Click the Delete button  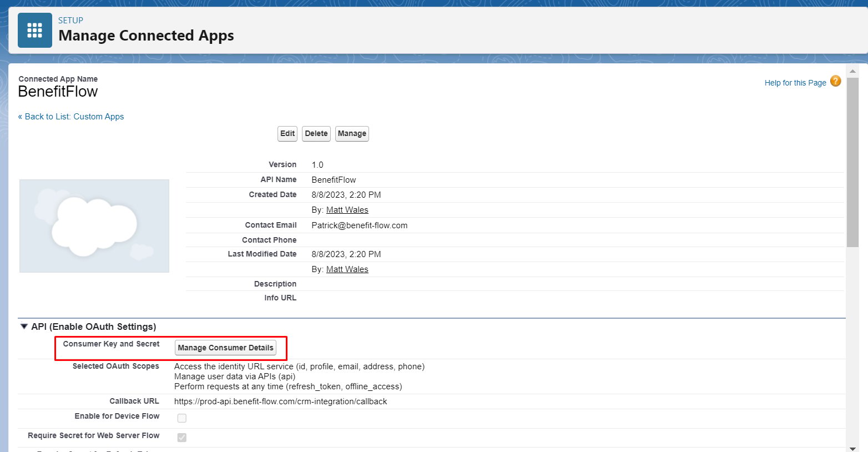click(x=316, y=134)
